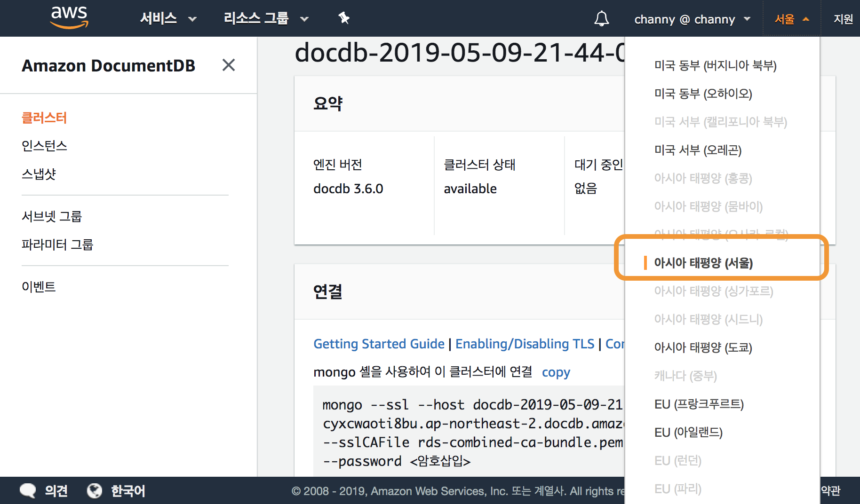This screenshot has height=504, width=860.
Task: Select region 미국 서부 (오레곤)
Action: click(698, 150)
